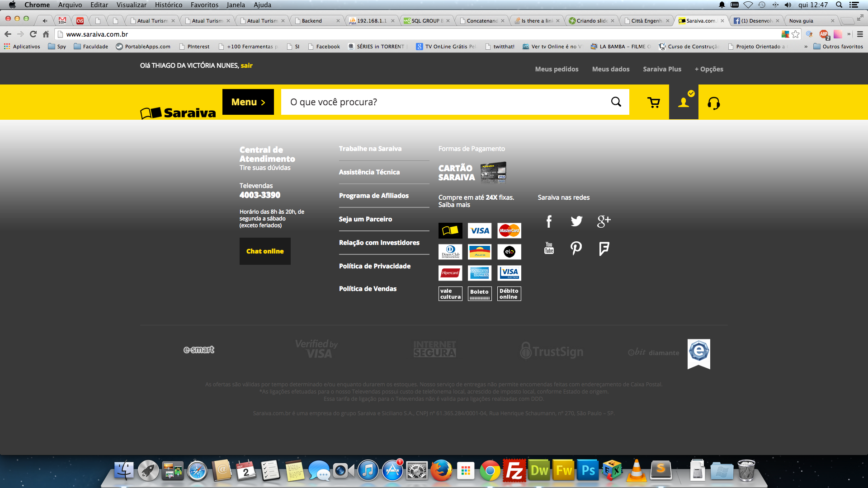Click the Saraiva logo
Image resolution: width=868 pixels, height=488 pixels.
(178, 113)
